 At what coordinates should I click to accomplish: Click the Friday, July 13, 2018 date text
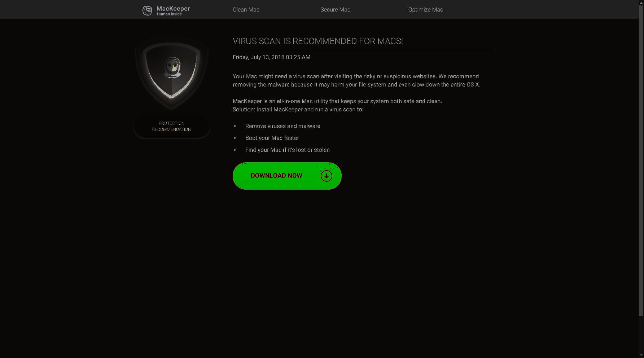click(x=271, y=57)
